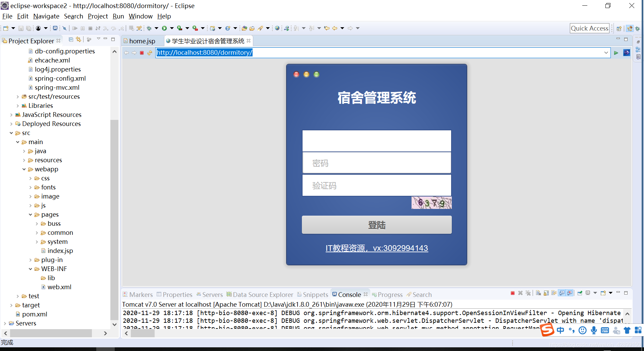Click the Clear Console icon
644x351 pixels.
click(538, 293)
